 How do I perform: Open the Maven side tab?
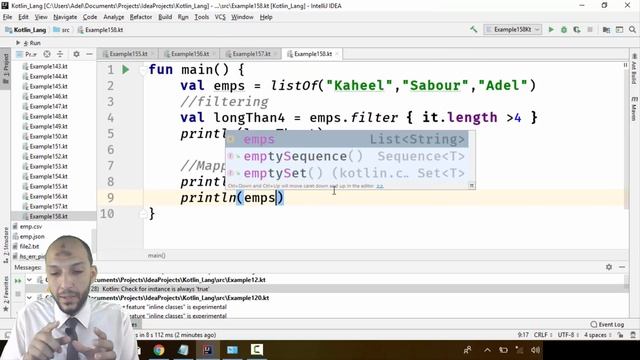pos(634,108)
